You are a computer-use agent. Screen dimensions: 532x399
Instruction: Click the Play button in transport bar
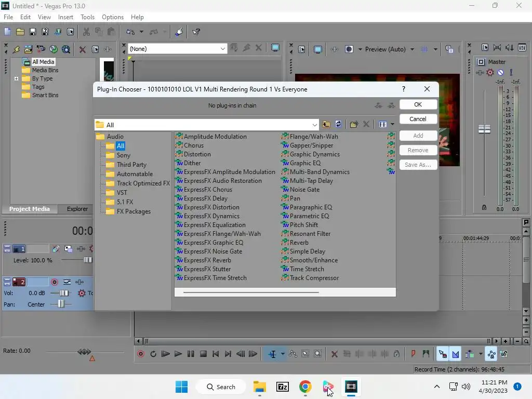(178, 354)
